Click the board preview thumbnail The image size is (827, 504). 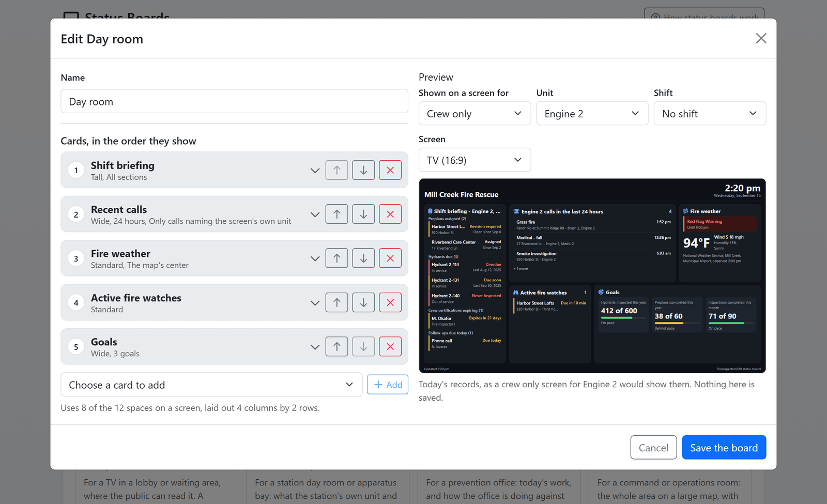click(x=592, y=276)
